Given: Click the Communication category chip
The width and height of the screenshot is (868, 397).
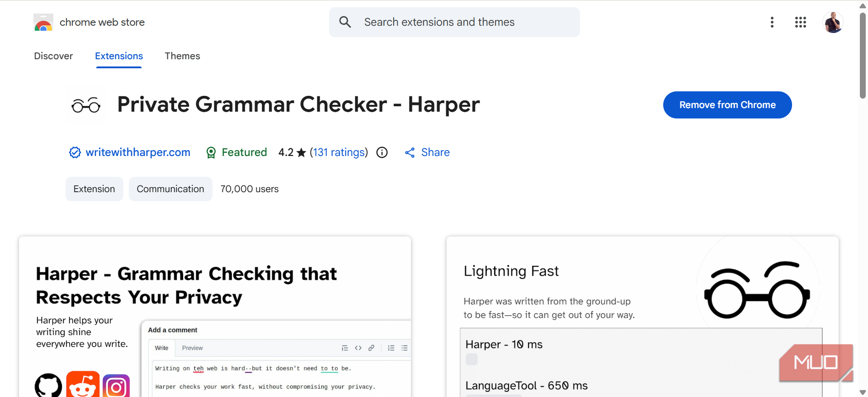Looking at the screenshot, I should pyautogui.click(x=170, y=189).
